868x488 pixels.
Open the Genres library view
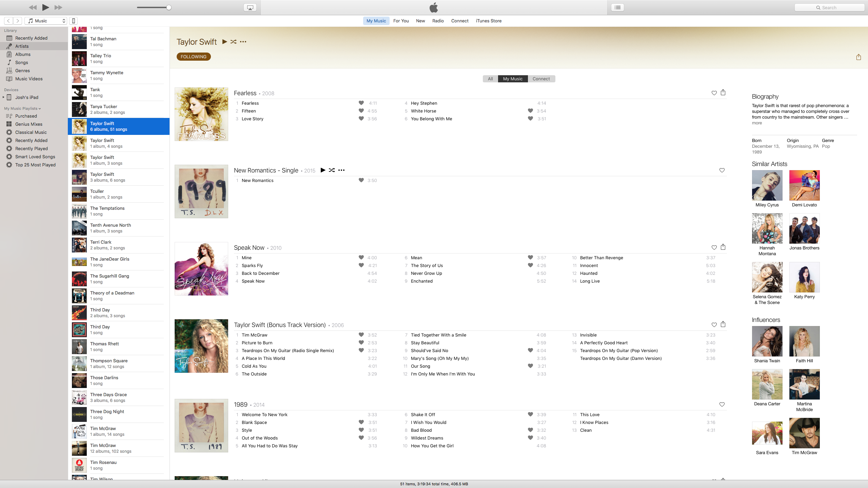(x=34, y=70)
